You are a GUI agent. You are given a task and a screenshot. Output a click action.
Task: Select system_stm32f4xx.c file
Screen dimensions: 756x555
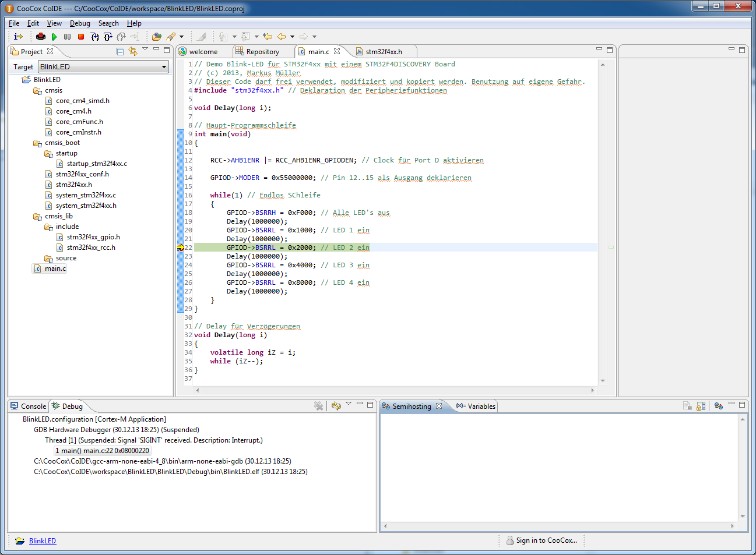tap(86, 195)
